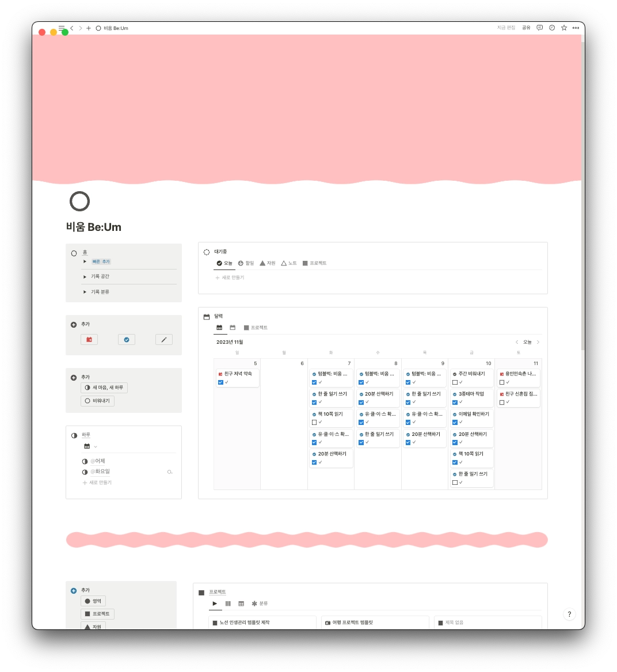This screenshot has height=672, width=617.
Task: Go to next month in calendar
Action: coord(538,342)
